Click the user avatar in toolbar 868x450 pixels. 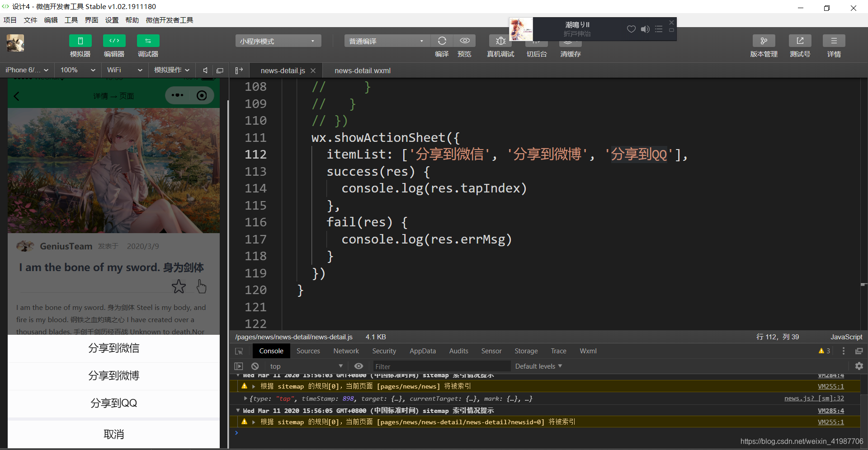click(15, 43)
